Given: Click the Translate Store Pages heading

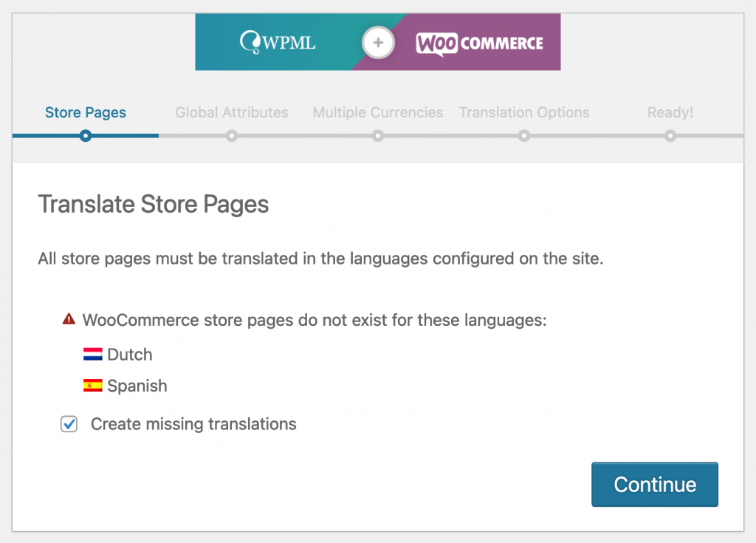Looking at the screenshot, I should click(154, 204).
